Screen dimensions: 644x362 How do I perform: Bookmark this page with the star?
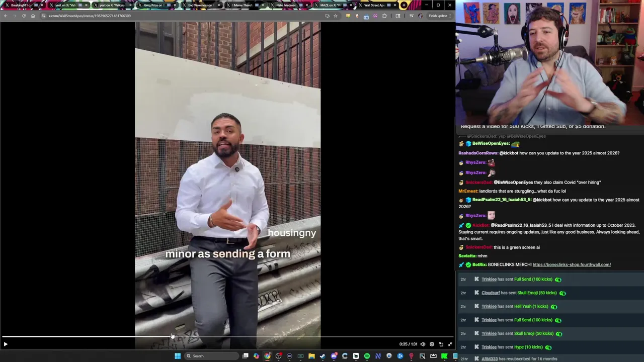pyautogui.click(x=336, y=16)
